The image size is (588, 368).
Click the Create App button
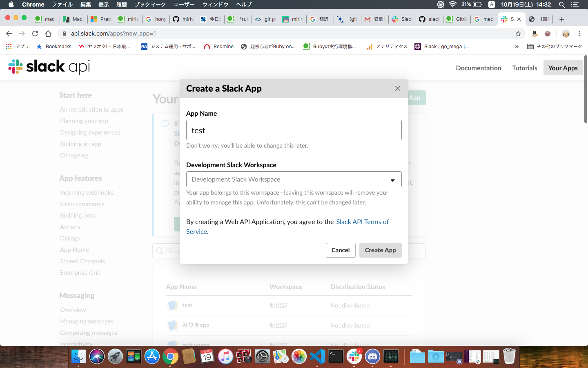(381, 250)
